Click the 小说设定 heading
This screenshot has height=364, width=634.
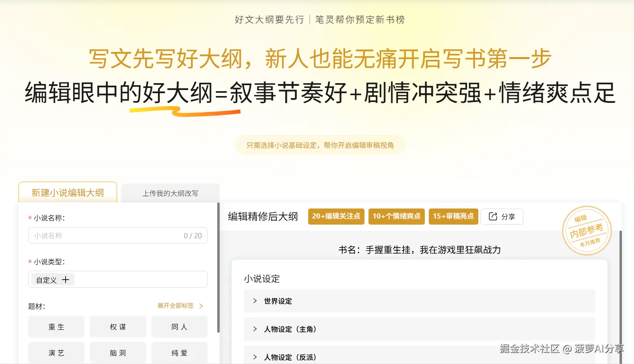(262, 279)
